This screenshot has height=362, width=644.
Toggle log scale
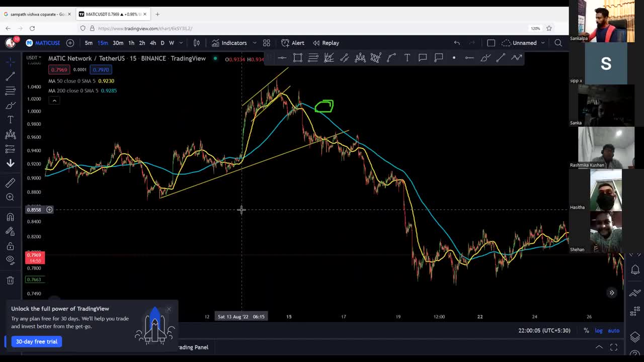point(599,330)
